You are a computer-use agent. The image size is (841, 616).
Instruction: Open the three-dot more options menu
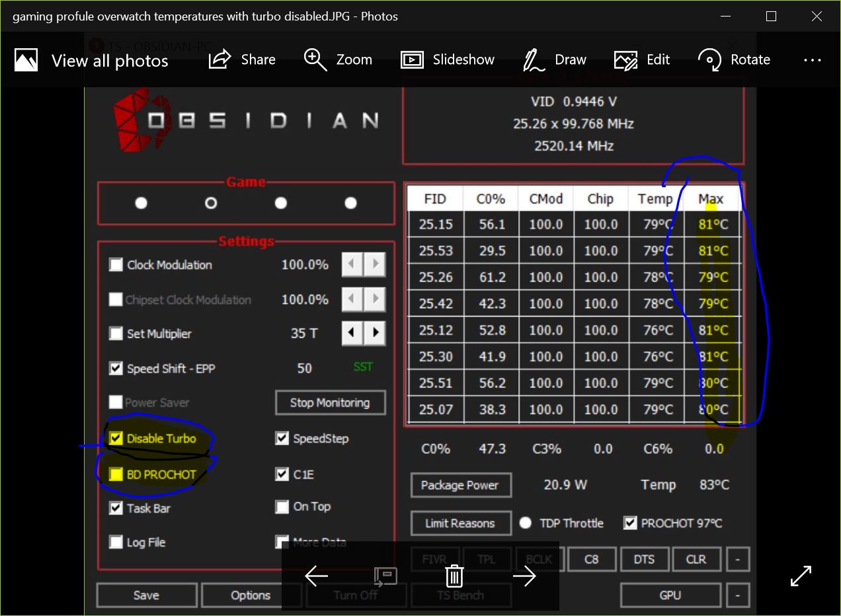pos(813,60)
